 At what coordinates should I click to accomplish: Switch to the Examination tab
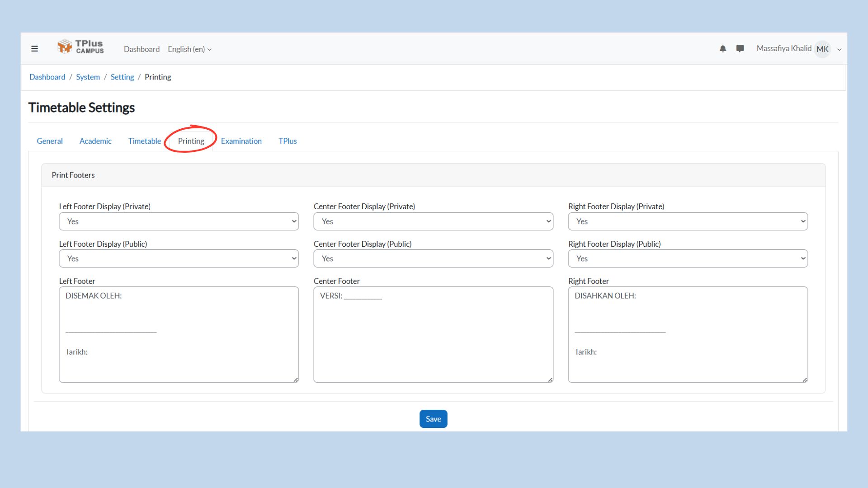[241, 141]
